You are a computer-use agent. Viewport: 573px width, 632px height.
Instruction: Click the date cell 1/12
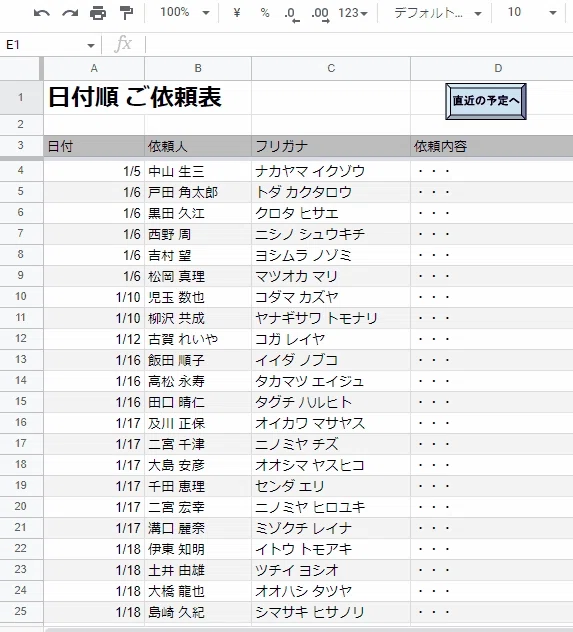tap(94, 339)
